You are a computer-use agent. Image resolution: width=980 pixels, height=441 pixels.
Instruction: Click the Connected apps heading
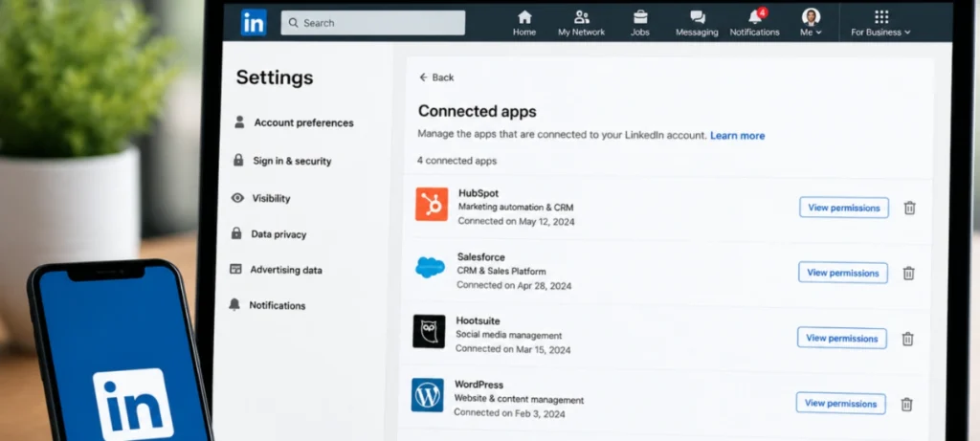pyautogui.click(x=477, y=111)
